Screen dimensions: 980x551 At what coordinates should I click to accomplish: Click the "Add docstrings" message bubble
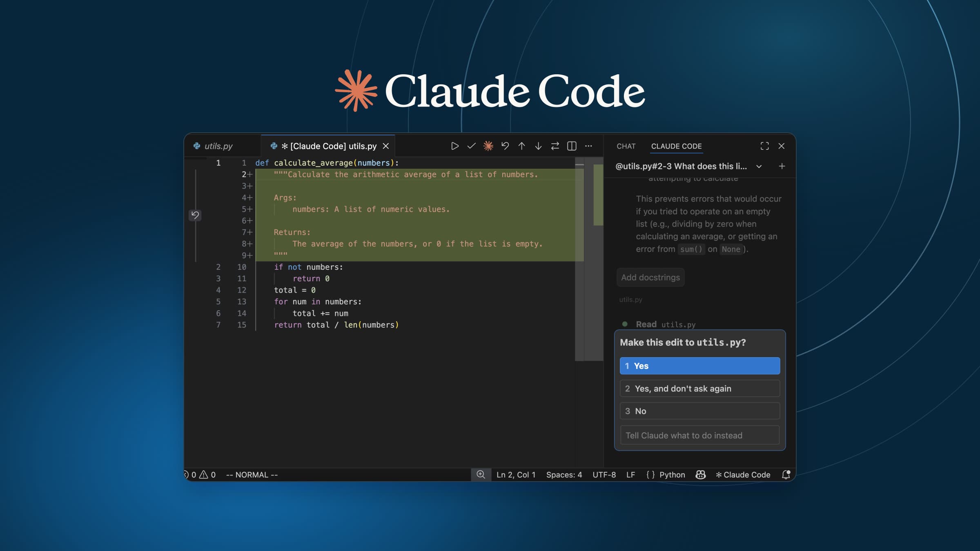coord(650,278)
